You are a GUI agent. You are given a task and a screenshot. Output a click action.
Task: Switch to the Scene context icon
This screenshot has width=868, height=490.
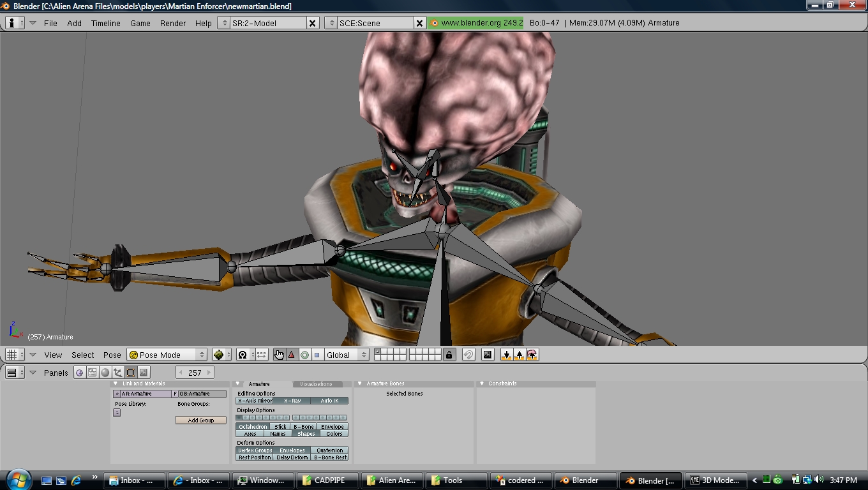[x=143, y=373]
